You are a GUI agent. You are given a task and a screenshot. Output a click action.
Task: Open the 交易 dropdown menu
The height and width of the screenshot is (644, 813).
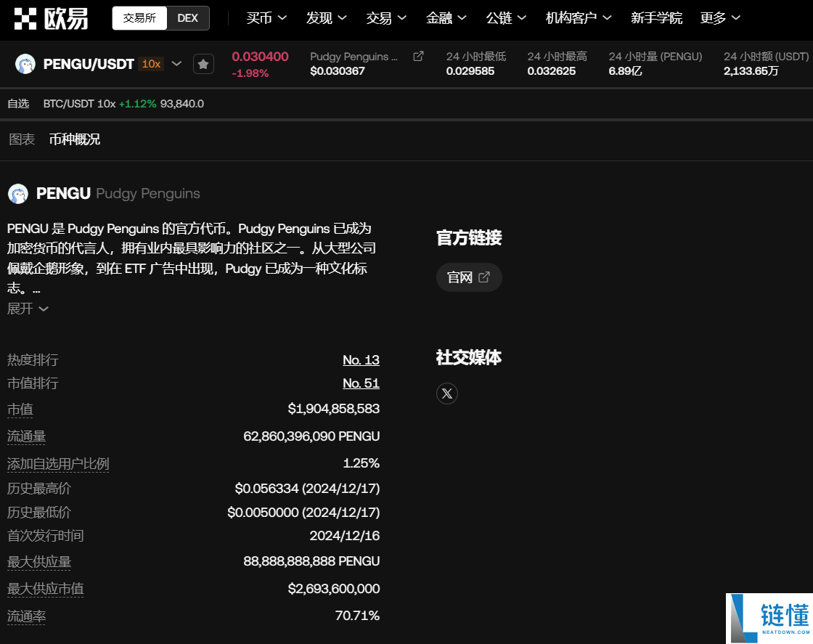(x=386, y=18)
